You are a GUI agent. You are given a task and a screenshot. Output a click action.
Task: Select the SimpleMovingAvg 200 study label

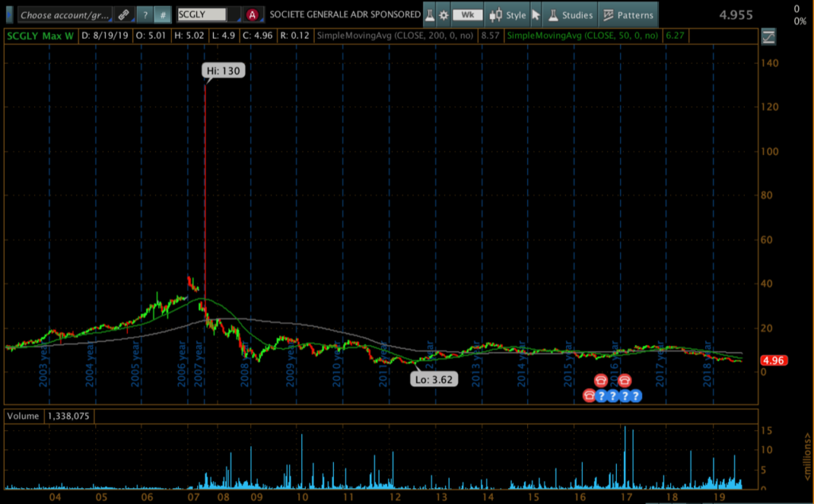[x=395, y=36]
